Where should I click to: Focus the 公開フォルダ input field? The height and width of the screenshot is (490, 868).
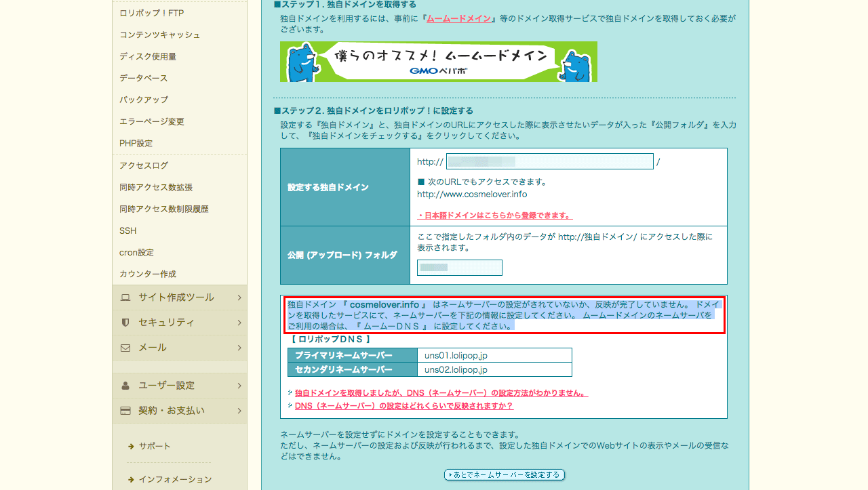tap(460, 268)
